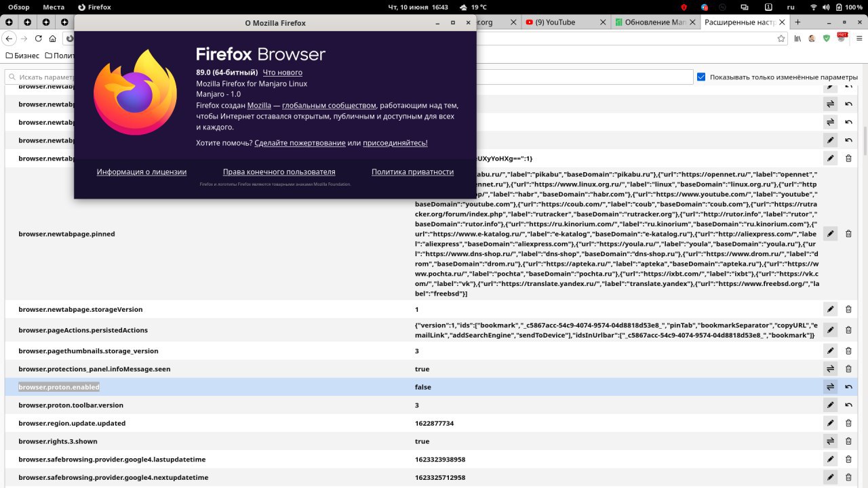Toggle browser.proton.enabled preference value
The width and height of the screenshot is (868, 488).
(x=830, y=387)
